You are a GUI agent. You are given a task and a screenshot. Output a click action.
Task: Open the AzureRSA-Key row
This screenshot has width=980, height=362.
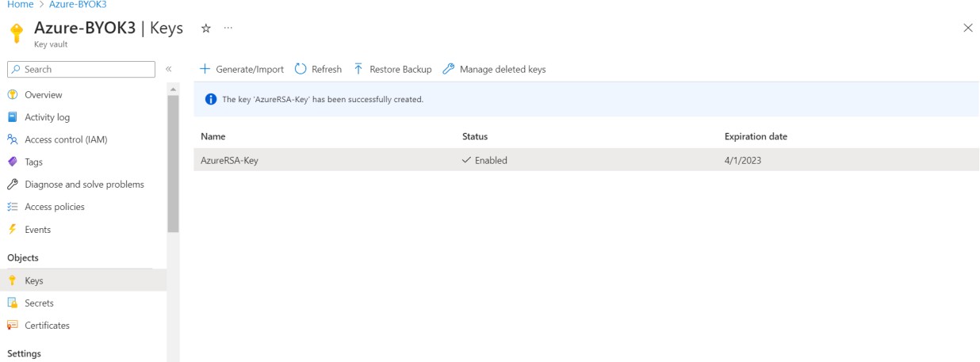pyautogui.click(x=587, y=160)
